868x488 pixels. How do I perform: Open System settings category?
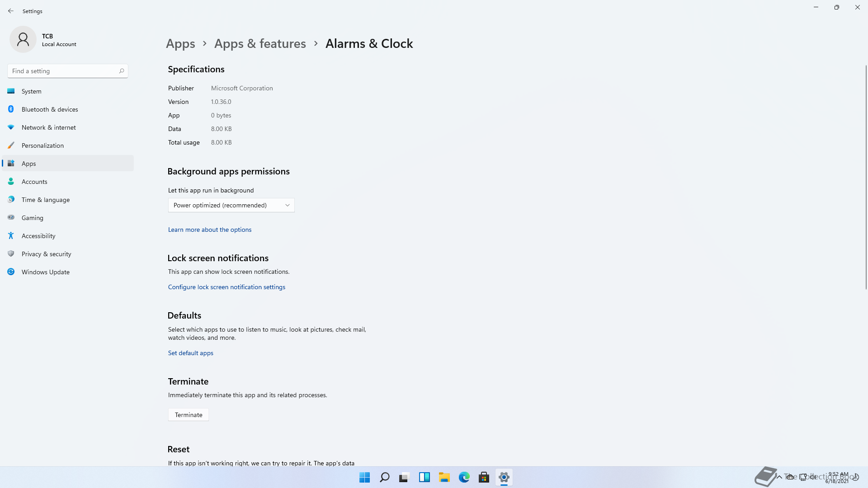[x=68, y=91]
